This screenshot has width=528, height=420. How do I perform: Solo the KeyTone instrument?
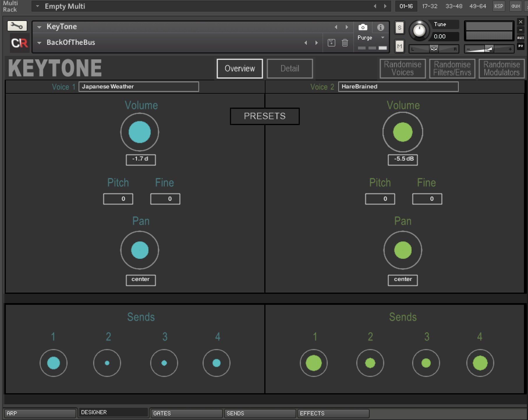(400, 28)
